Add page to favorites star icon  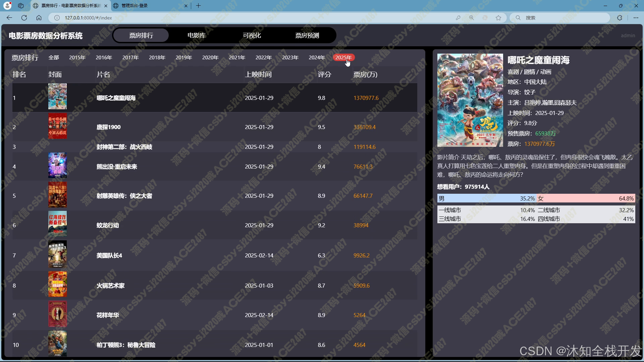[498, 18]
